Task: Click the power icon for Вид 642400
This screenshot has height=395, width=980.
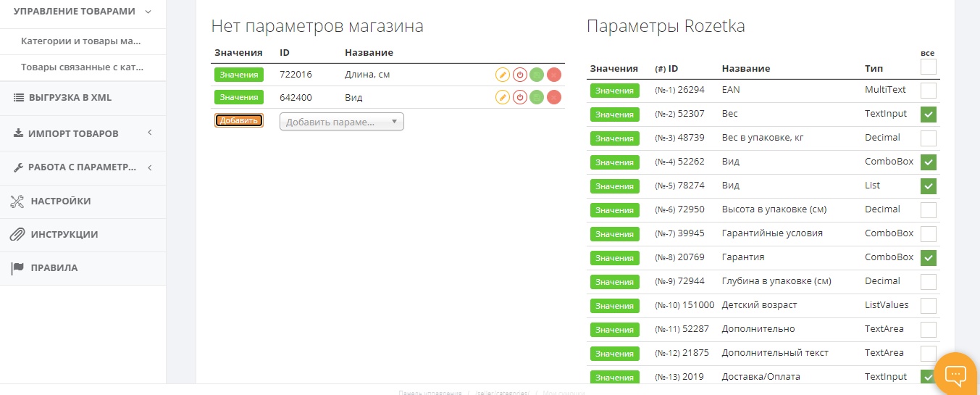Action: point(519,97)
